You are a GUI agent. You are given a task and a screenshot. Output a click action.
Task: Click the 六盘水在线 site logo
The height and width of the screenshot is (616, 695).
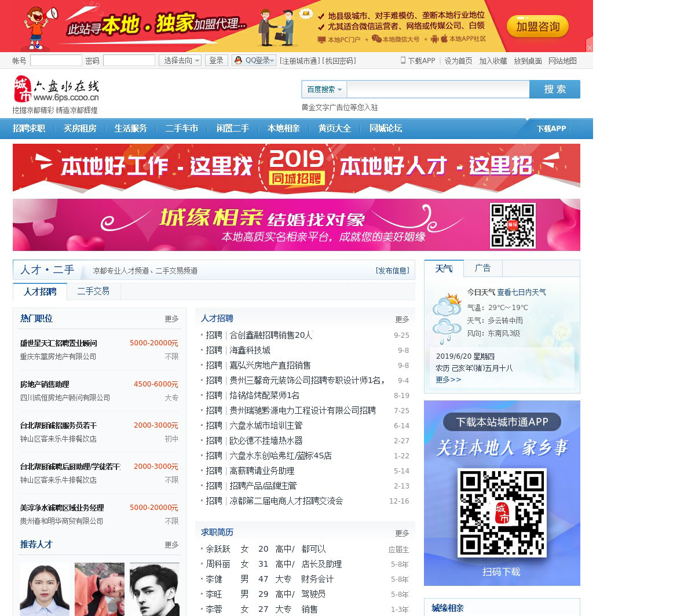(56, 90)
